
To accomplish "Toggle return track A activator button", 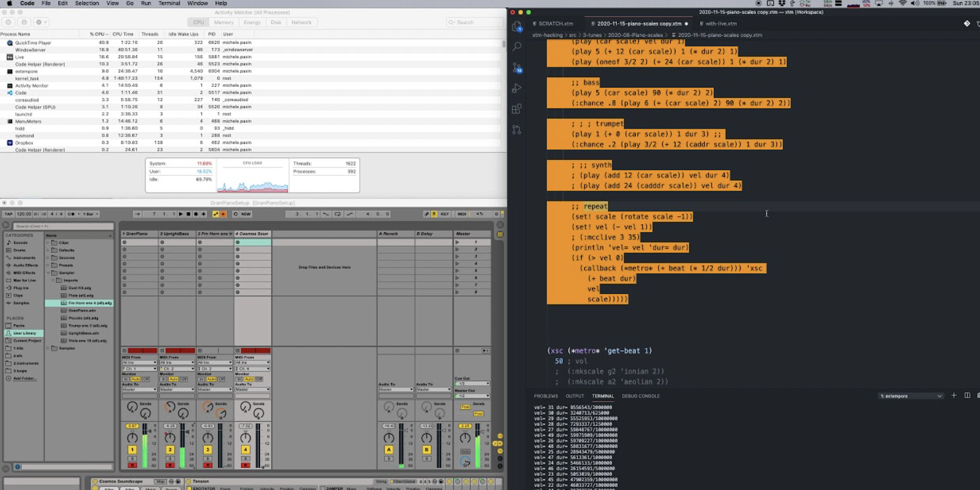I will (388, 450).
